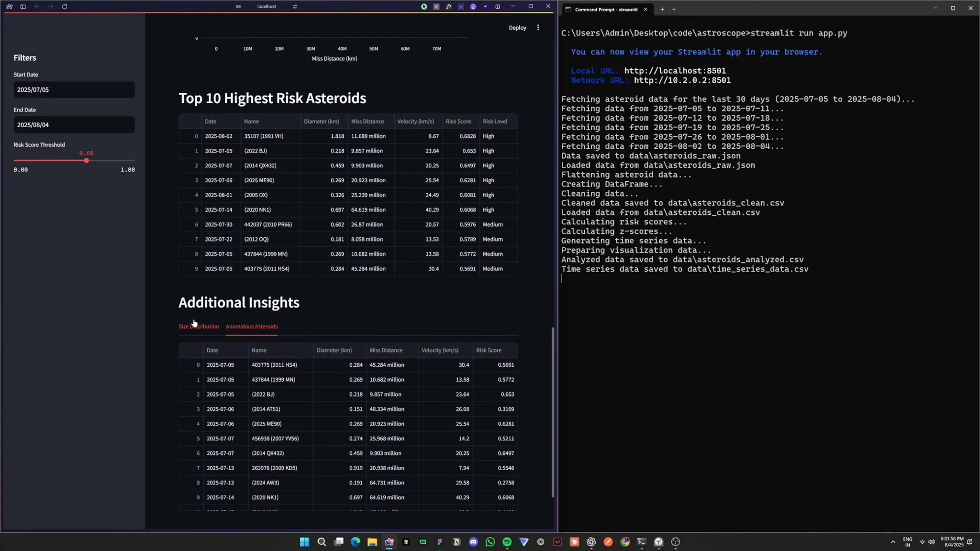This screenshot has width=980, height=551.
Task: Reload the localhost page
Action: tap(65, 7)
